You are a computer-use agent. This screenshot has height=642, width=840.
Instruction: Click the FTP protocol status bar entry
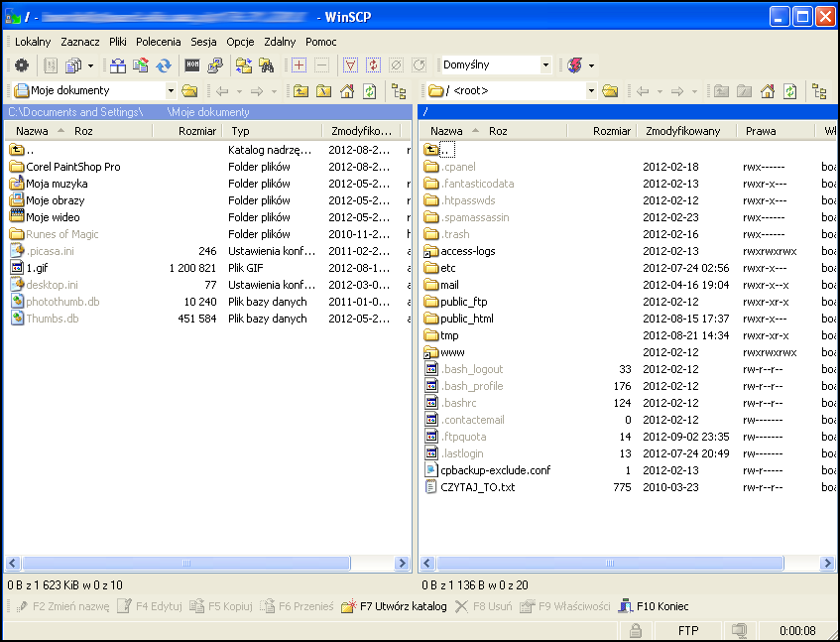pos(688,631)
